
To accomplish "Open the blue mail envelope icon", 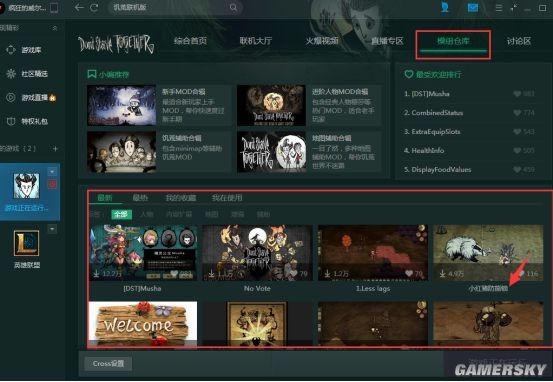I will [473, 7].
